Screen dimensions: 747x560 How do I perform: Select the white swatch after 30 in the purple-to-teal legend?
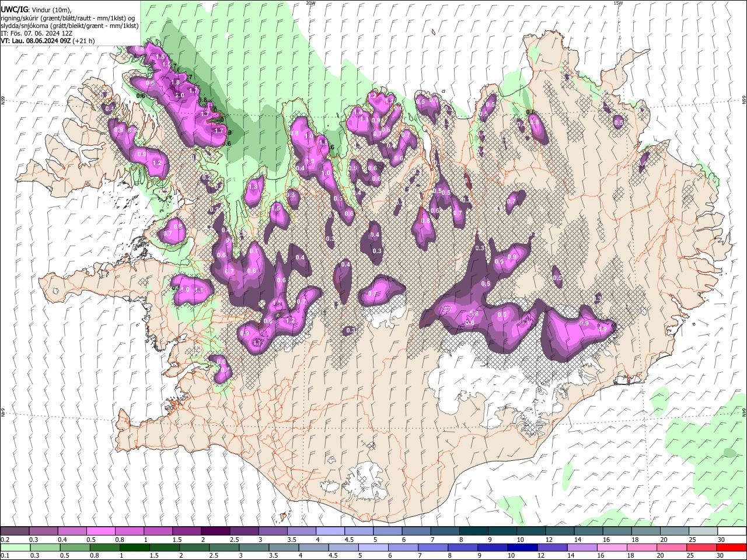click(x=732, y=531)
